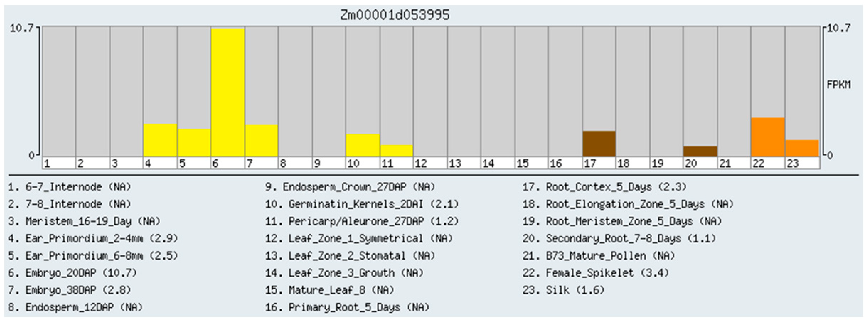Viewport: 868px width, 322px height.
Task: Click legend entry Leaf_Zone_1_Symmetrical (NA)
Action: (359, 238)
